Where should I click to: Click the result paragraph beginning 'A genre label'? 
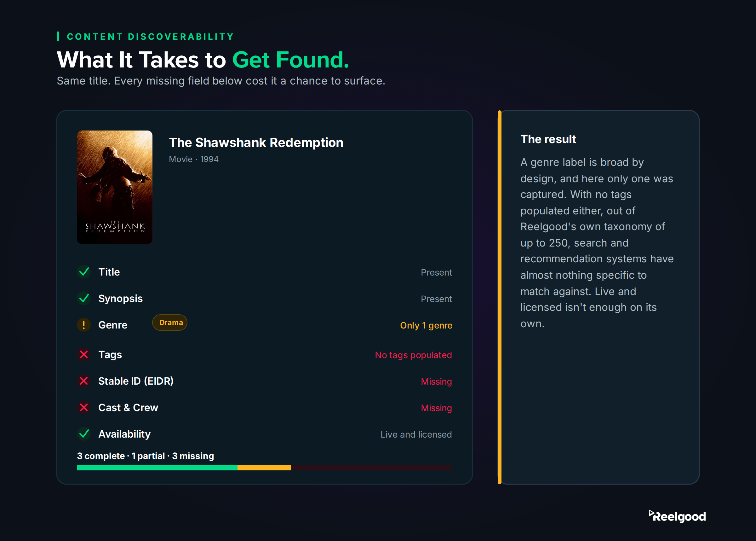click(597, 243)
